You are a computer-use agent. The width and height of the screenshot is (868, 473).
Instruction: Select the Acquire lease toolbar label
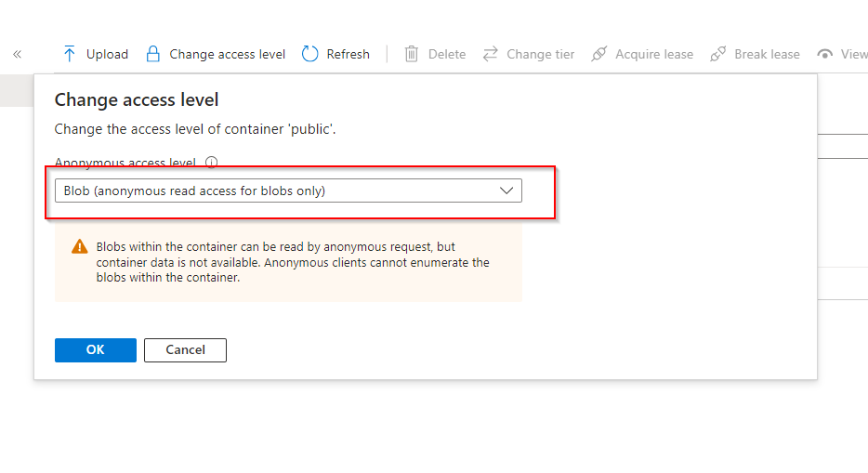coord(654,54)
